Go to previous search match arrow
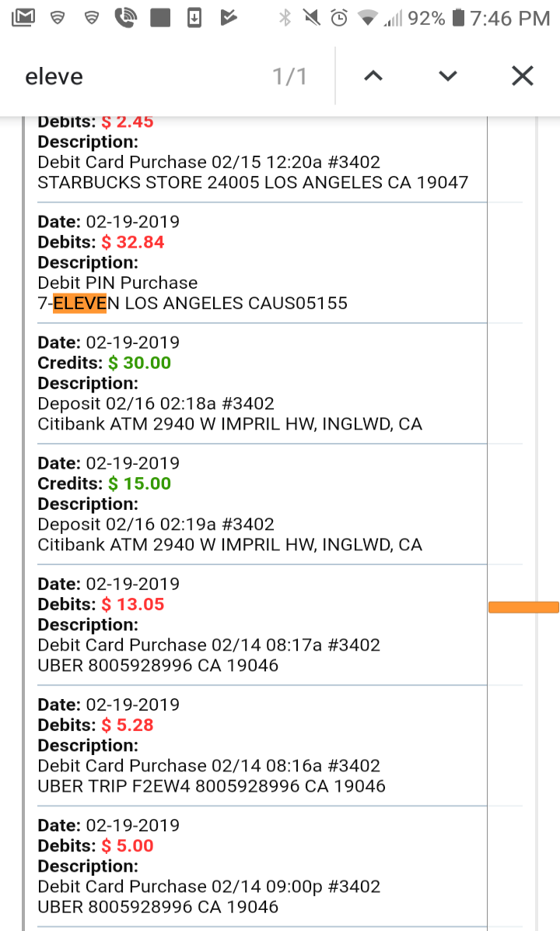 tap(373, 76)
